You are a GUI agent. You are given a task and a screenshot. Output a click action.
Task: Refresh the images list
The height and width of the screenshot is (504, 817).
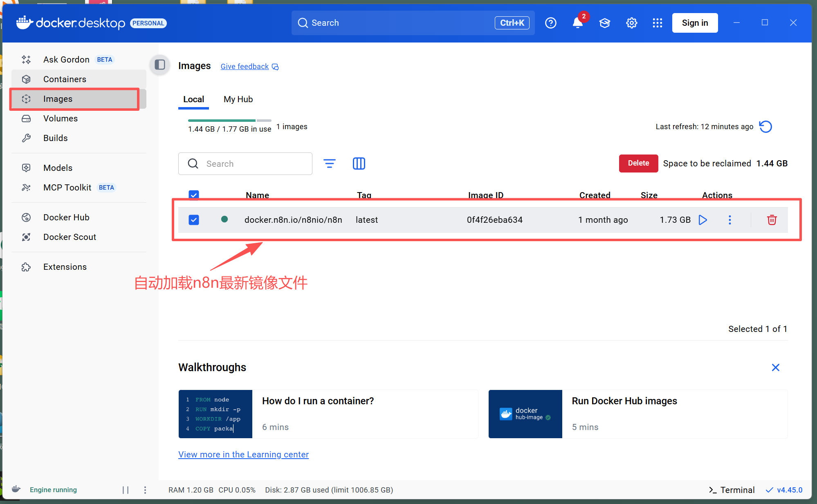tap(765, 127)
